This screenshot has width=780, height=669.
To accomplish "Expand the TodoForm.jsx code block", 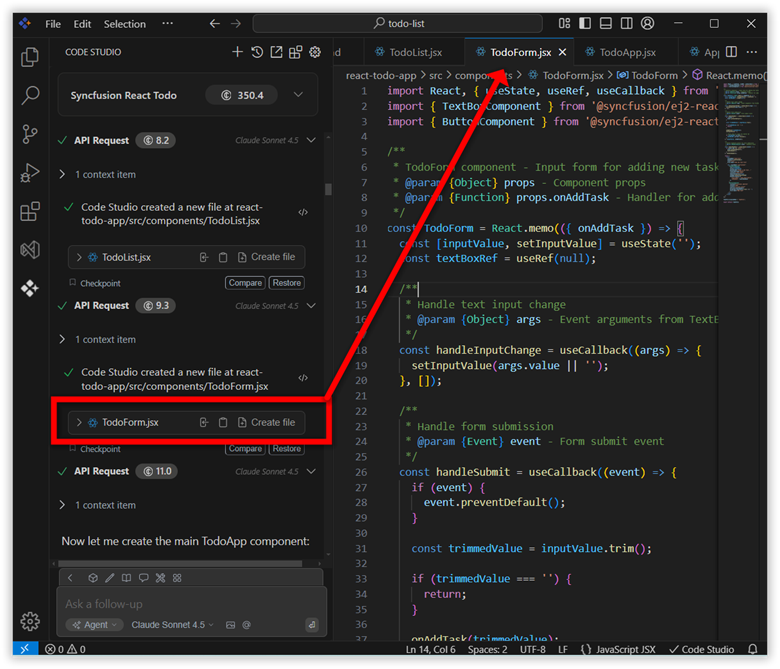I will 79,422.
